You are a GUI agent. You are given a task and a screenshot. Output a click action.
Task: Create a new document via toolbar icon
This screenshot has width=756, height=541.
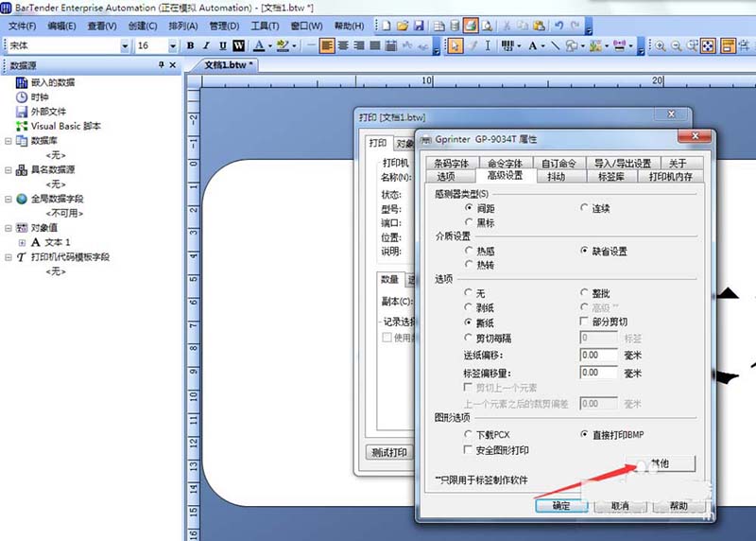[x=387, y=26]
